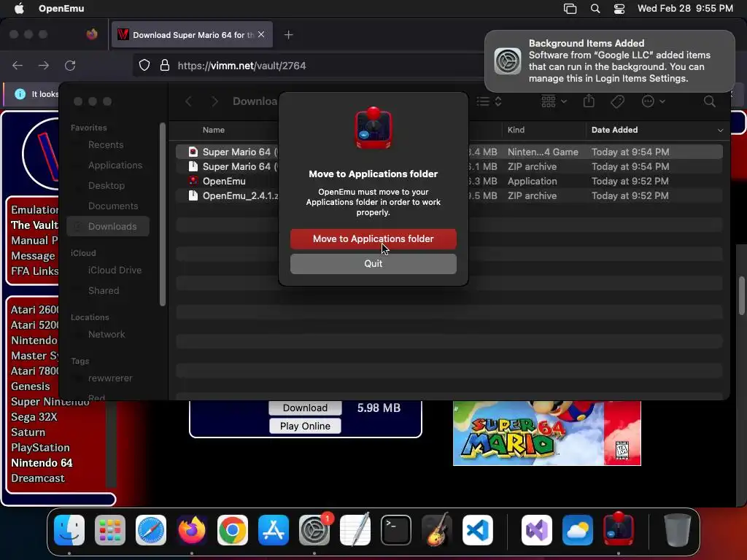Open TextEdit from the dock
Viewport: 747px width, 560px height.
[x=355, y=530]
